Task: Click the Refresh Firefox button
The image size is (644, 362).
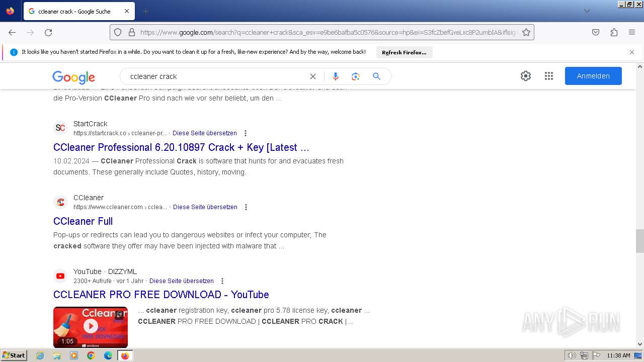Action: (x=404, y=52)
